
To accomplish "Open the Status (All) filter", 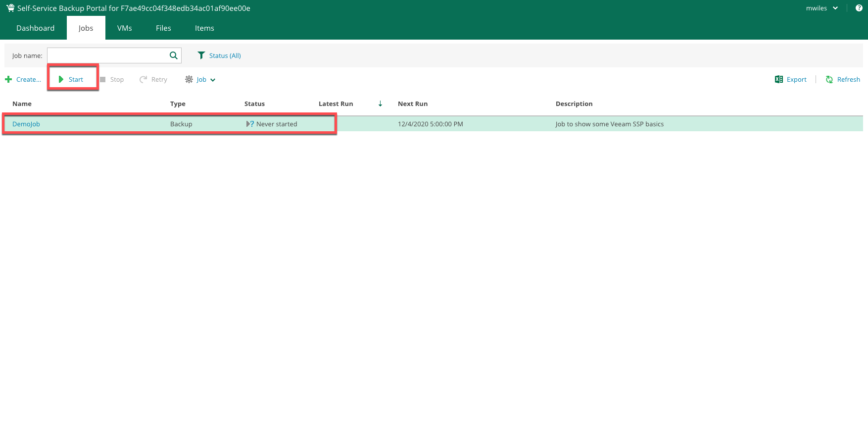I will (225, 55).
